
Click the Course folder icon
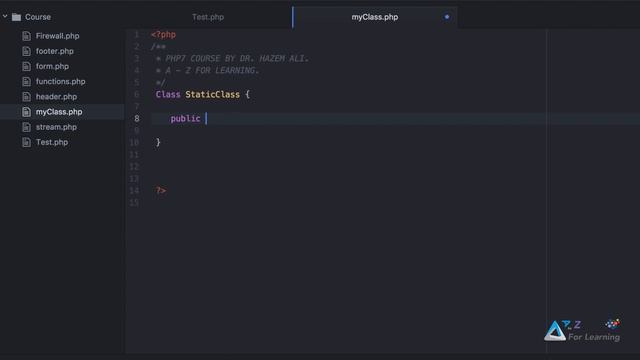(16, 17)
